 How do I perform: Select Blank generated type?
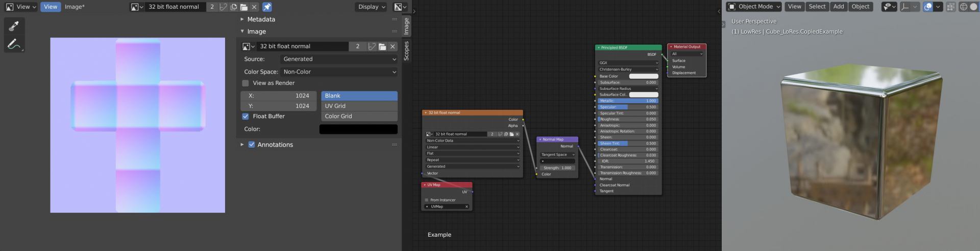[359, 96]
